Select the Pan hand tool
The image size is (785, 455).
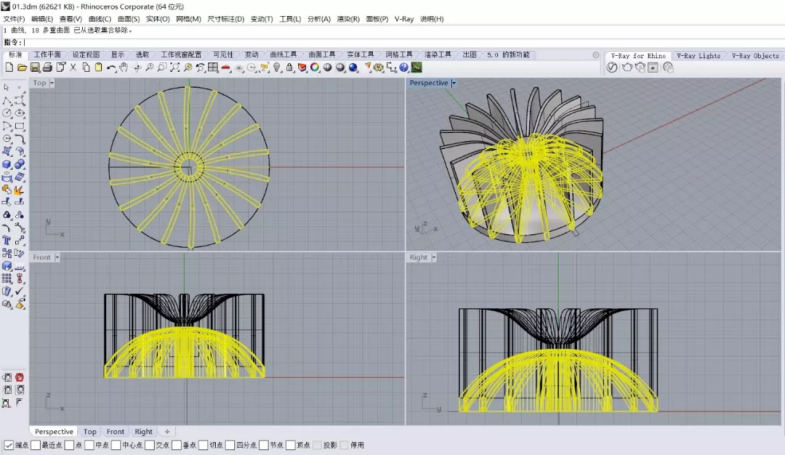(123, 68)
